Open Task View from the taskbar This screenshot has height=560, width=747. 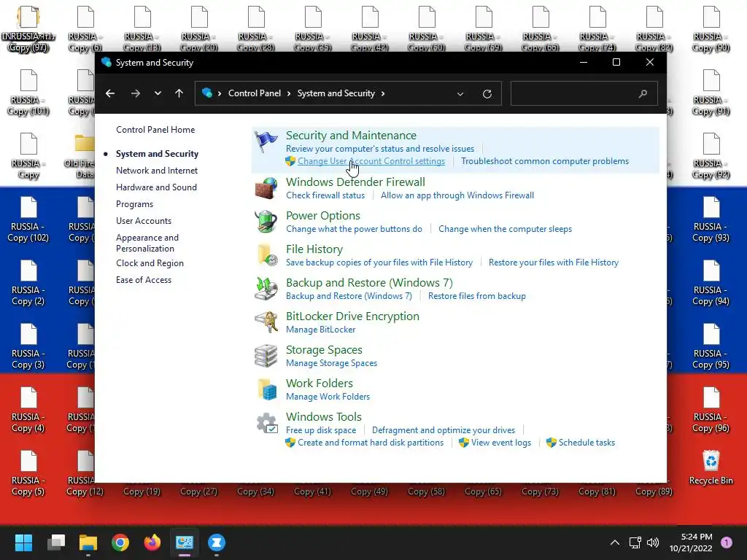coord(56,542)
